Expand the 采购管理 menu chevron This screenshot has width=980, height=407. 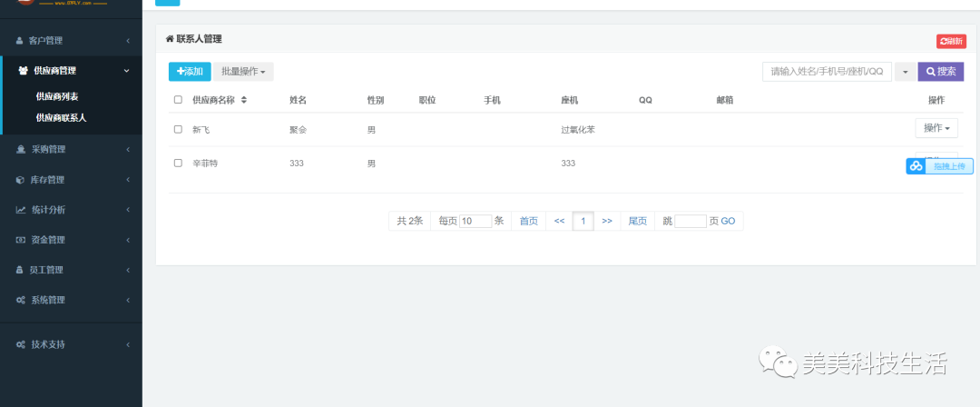point(128,150)
